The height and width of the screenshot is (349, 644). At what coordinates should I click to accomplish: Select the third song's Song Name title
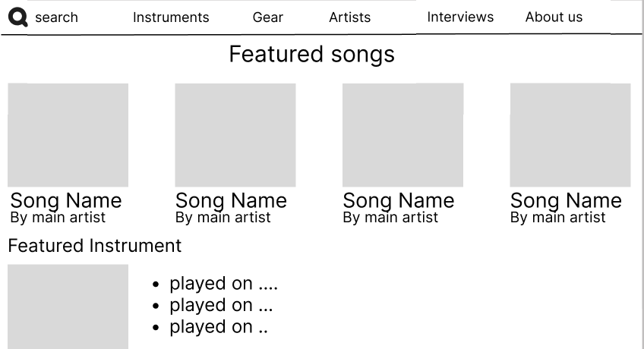399,200
